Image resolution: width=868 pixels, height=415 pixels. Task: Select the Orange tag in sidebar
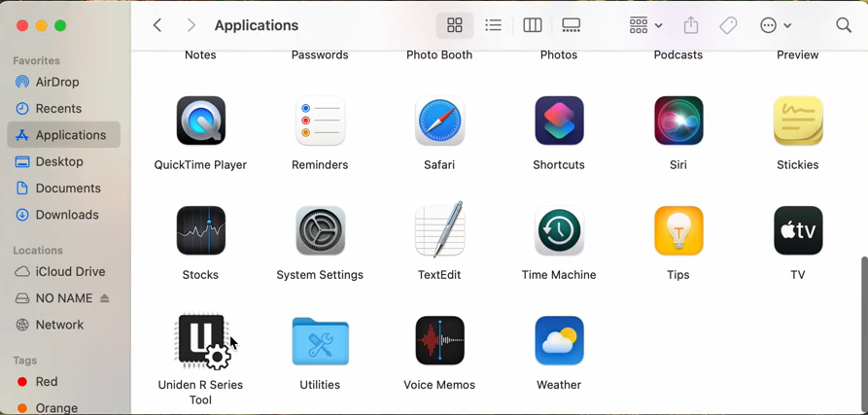click(63, 408)
